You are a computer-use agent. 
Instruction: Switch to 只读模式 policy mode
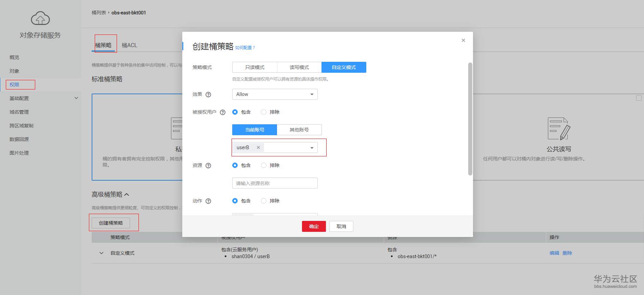pyautogui.click(x=255, y=67)
